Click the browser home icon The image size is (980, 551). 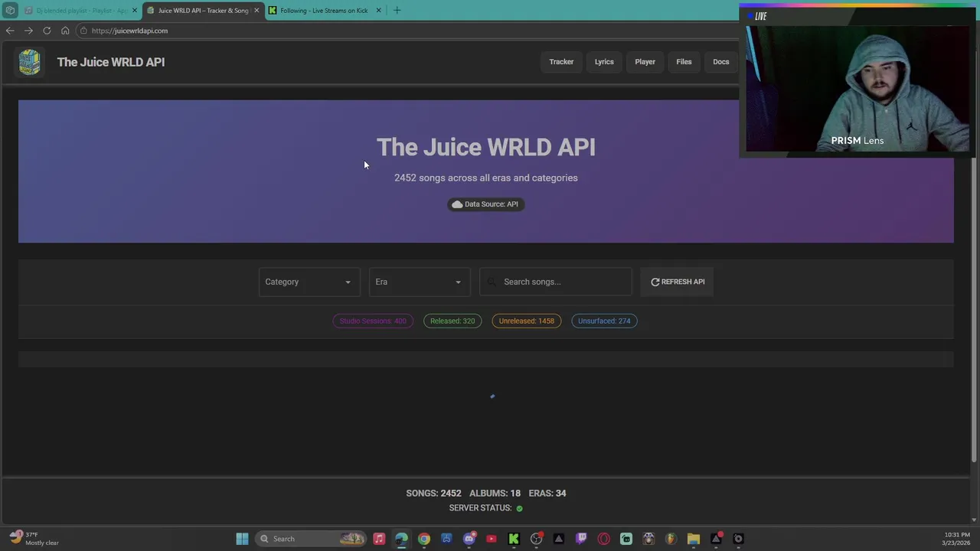tap(65, 31)
